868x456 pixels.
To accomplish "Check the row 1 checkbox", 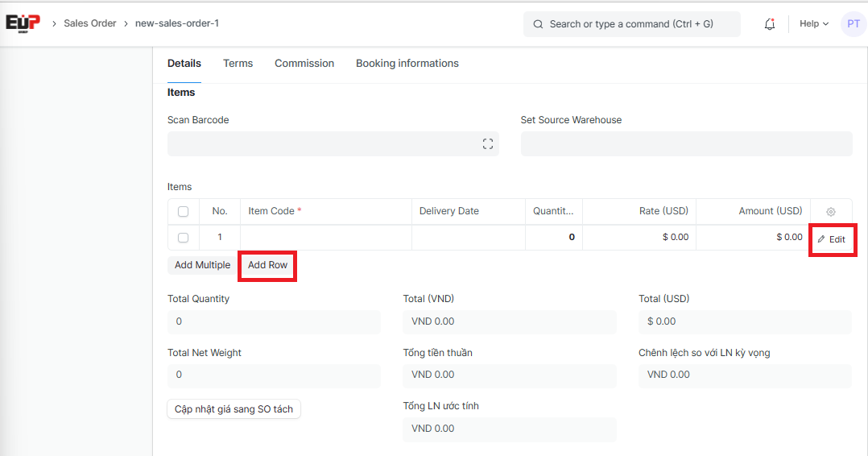I will pos(184,238).
